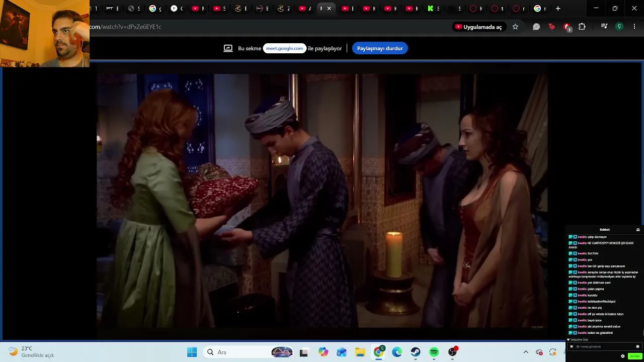
Task: Click the screen-sharing indicator icon
Action: pyautogui.click(x=228, y=48)
